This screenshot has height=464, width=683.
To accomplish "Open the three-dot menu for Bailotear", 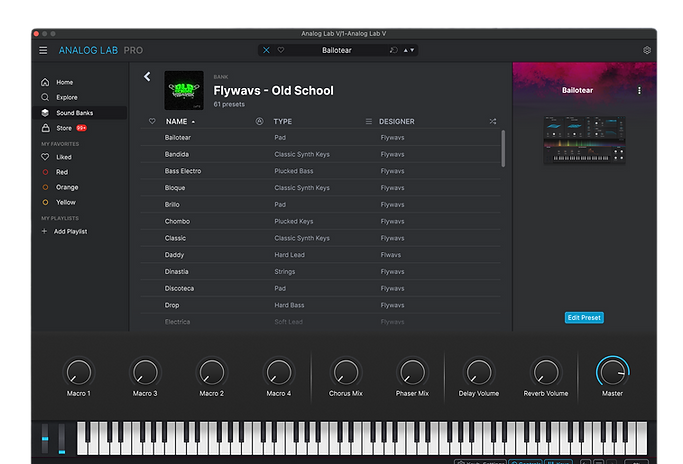I will tap(639, 90).
